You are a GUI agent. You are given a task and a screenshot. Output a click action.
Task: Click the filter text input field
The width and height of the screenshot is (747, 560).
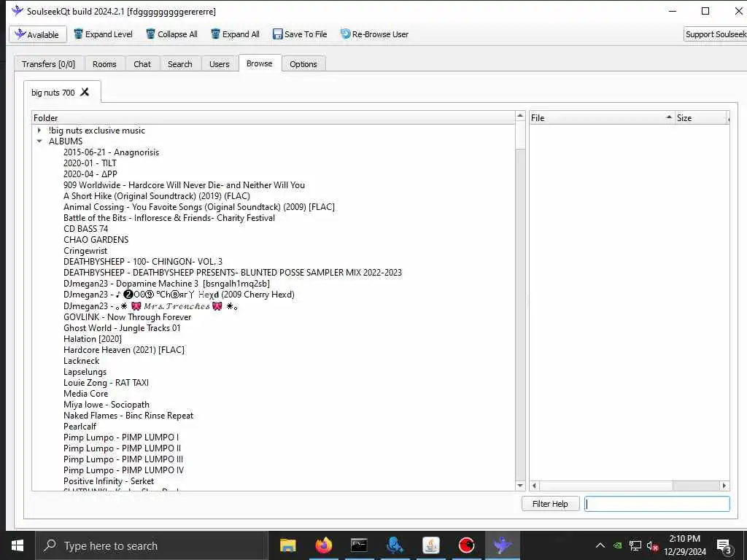coord(657,504)
